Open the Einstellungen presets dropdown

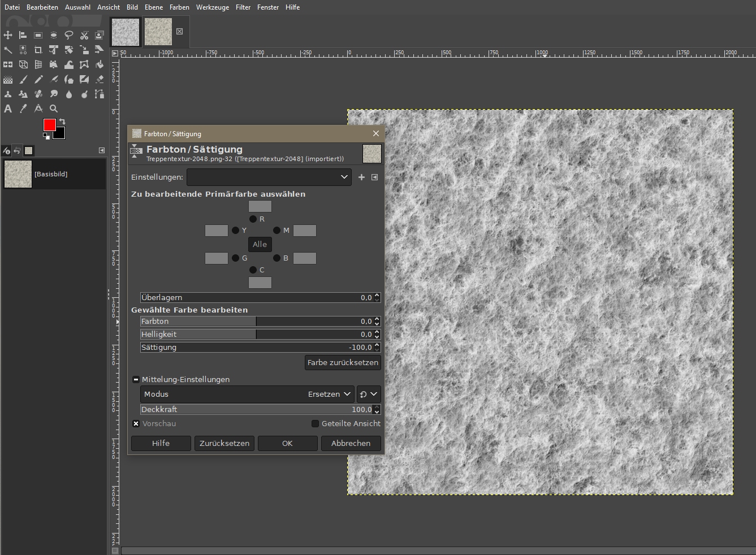[x=269, y=177]
